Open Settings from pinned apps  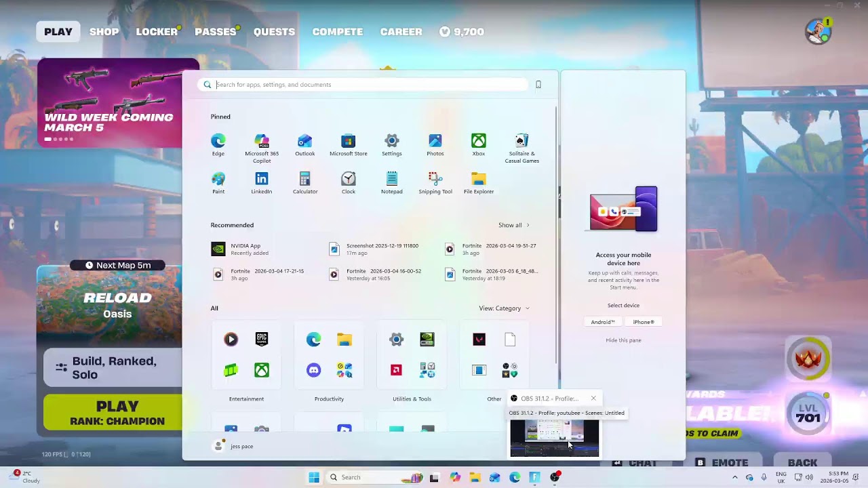click(x=391, y=144)
